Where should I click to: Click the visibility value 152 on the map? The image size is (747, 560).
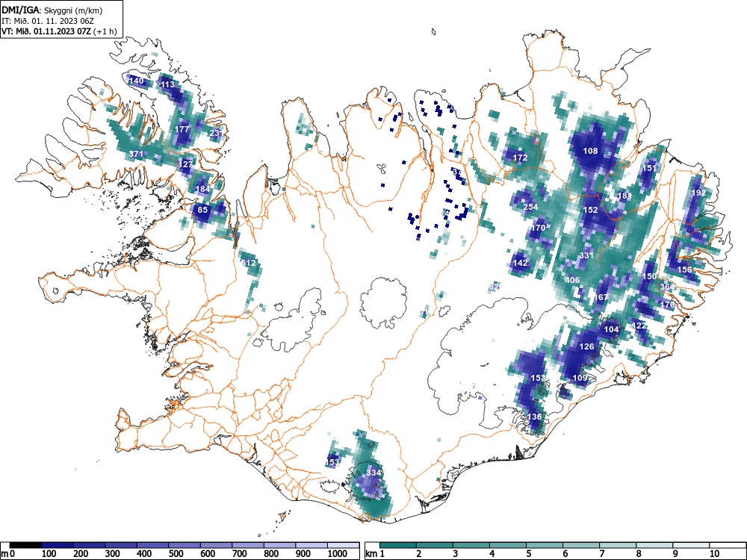pyautogui.click(x=590, y=210)
